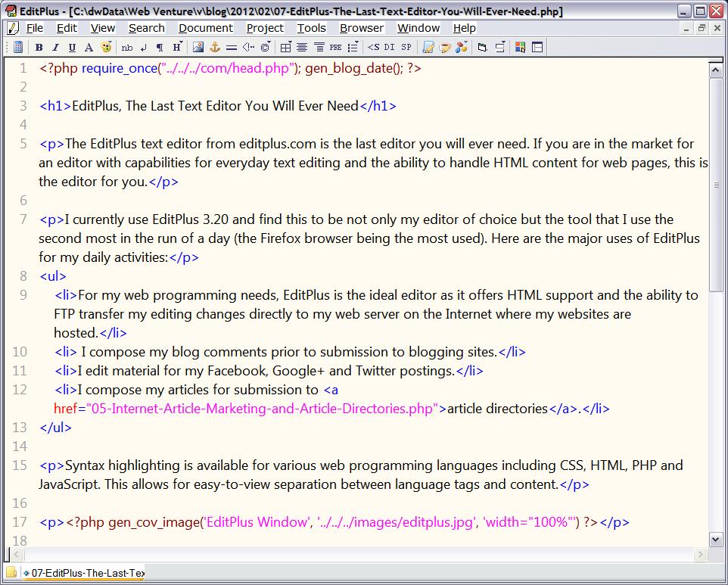The image size is (728, 585).
Task: Open the Window menu
Action: (x=418, y=28)
